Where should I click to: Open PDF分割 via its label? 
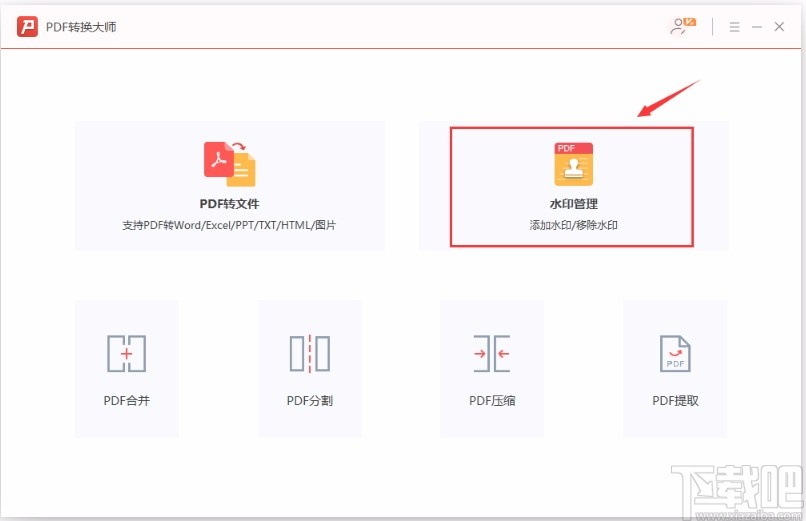(309, 401)
